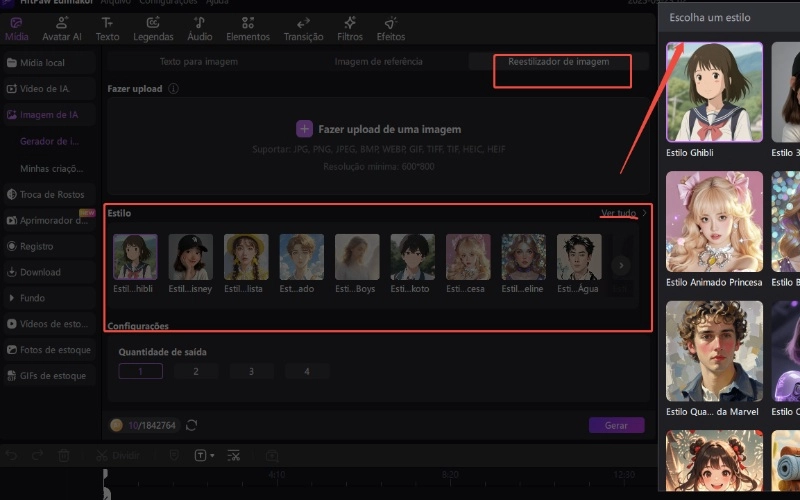Click the Dividir split button

118,455
